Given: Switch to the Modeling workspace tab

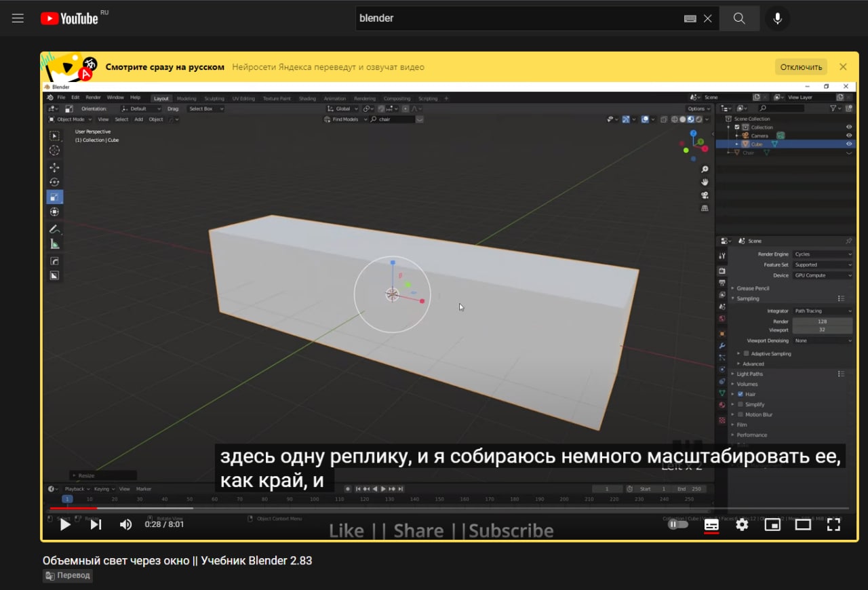Looking at the screenshot, I should 186,98.
